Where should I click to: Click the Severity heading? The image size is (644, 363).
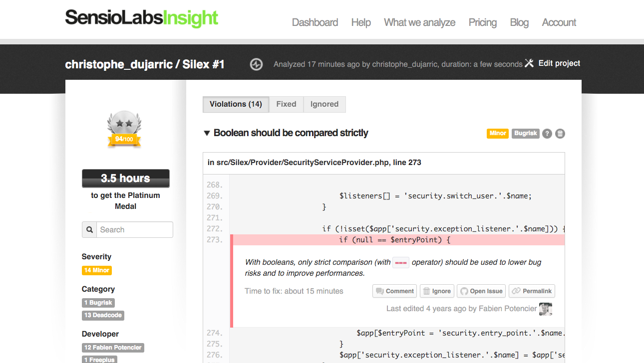(96, 257)
